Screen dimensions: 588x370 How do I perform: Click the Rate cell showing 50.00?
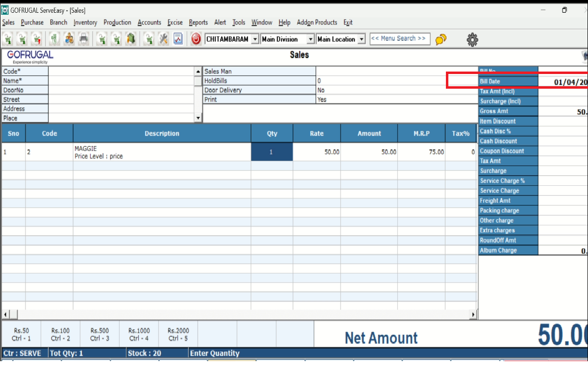317,152
